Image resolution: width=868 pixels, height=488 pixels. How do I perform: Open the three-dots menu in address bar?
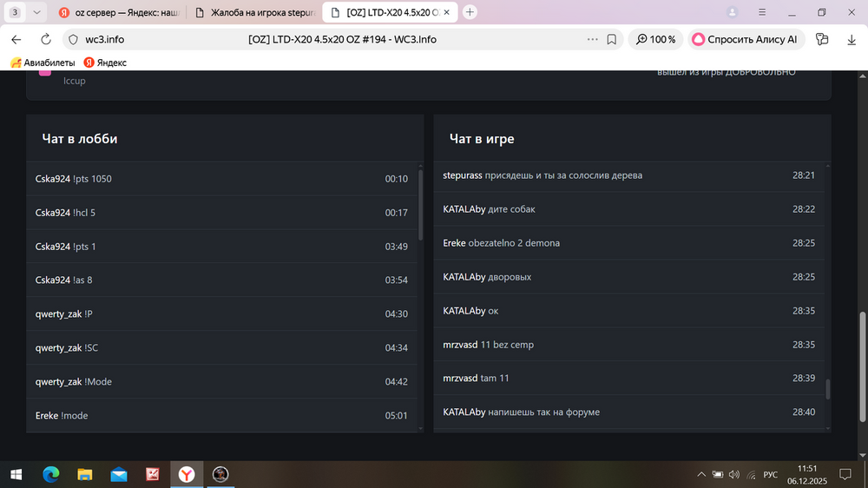pos(593,40)
